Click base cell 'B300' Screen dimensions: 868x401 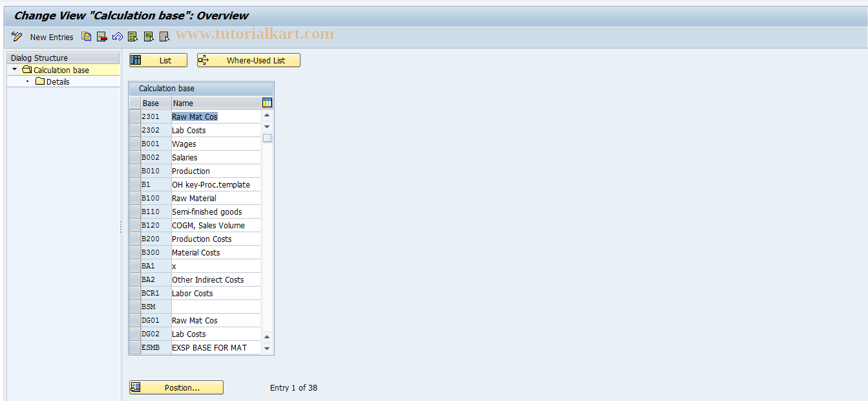pyautogui.click(x=156, y=252)
